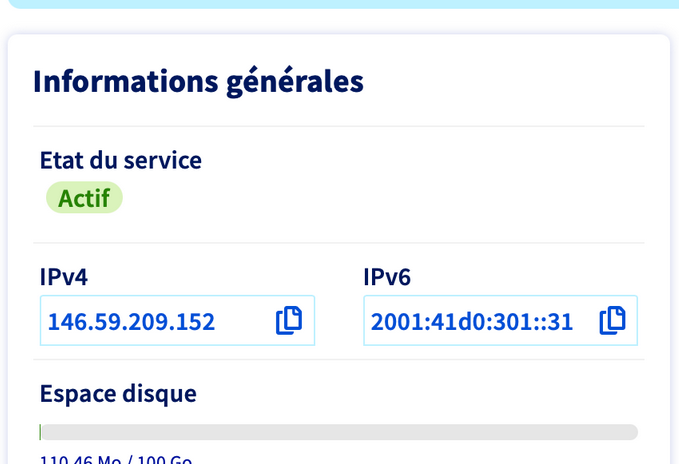This screenshot has height=464, width=679.
Task: Click the 2001:41d0:301::31 address text
Action: (x=471, y=321)
